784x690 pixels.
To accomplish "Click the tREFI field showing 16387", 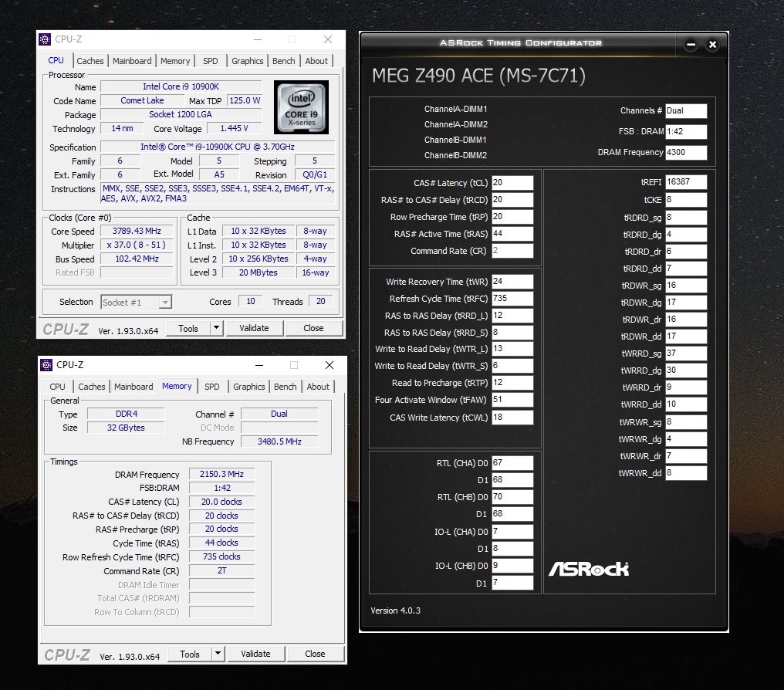I will pos(686,182).
